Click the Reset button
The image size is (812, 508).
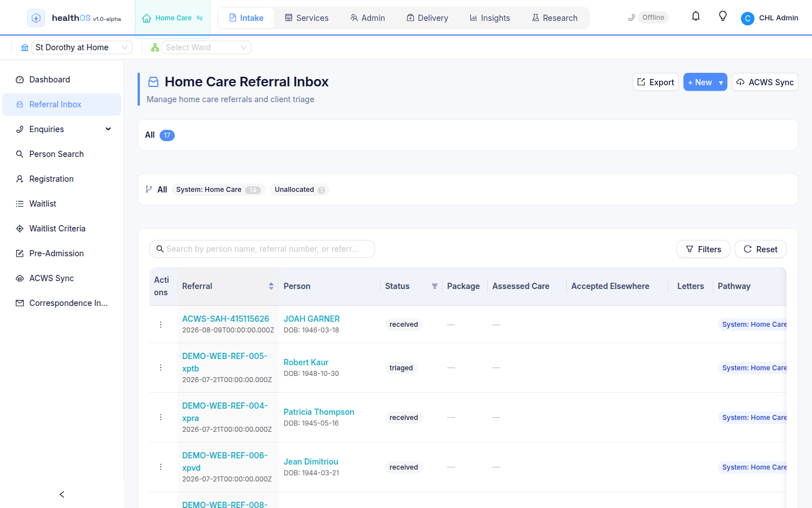tap(761, 249)
